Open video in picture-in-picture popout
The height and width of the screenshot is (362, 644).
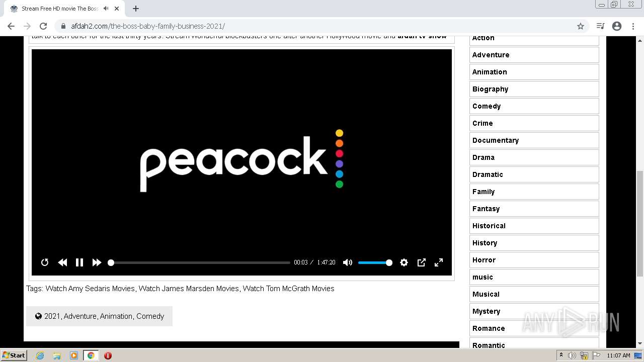[x=422, y=262]
